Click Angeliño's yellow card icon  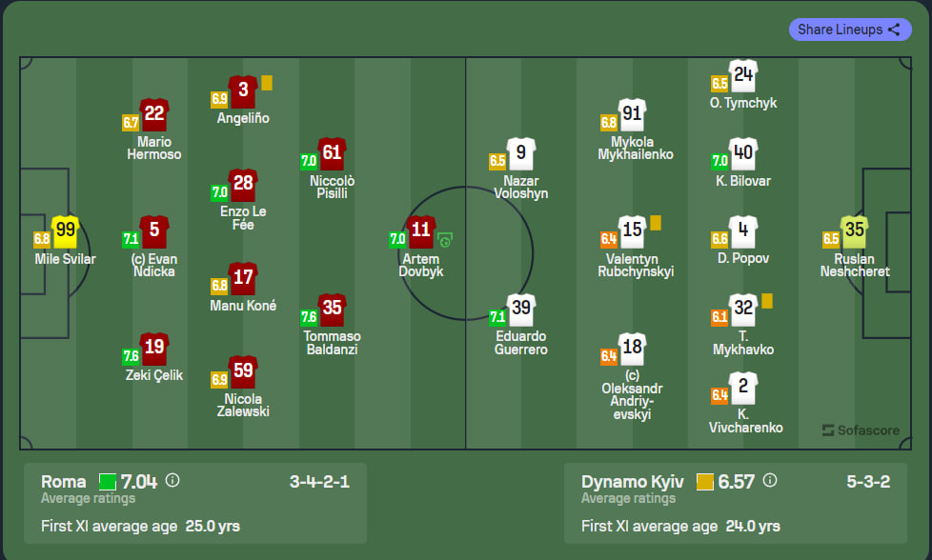click(267, 83)
